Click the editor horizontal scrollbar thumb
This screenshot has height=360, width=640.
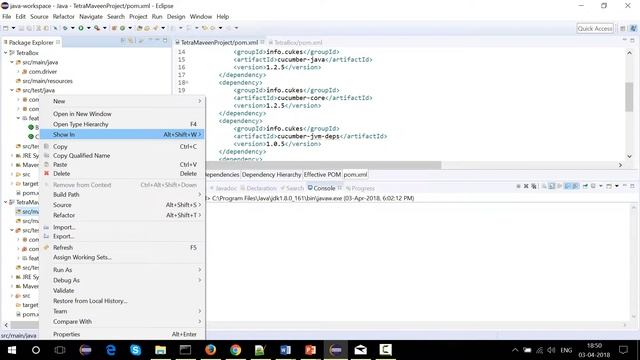323,165
